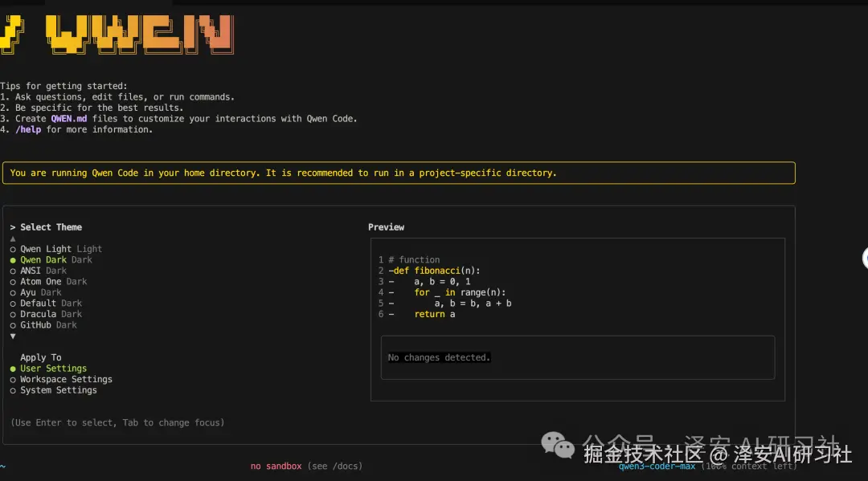
Task: Pick the Default Dark theme
Action: coord(46,304)
